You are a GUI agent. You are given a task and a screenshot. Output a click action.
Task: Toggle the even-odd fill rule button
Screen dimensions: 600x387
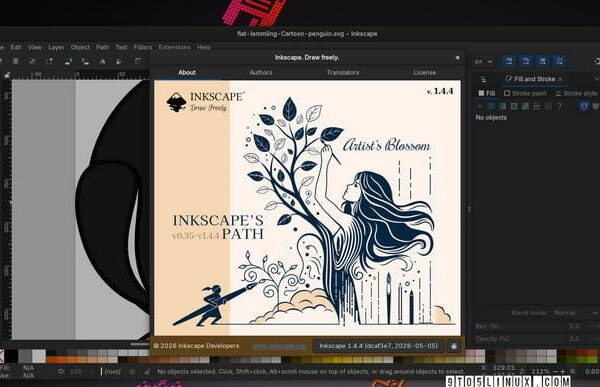[x=584, y=106]
